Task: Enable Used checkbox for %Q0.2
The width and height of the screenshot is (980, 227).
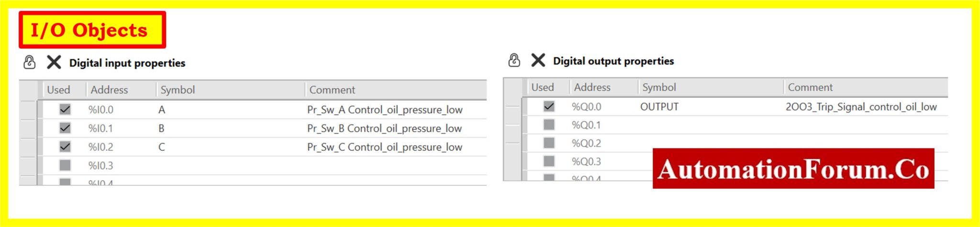Action: click(549, 143)
